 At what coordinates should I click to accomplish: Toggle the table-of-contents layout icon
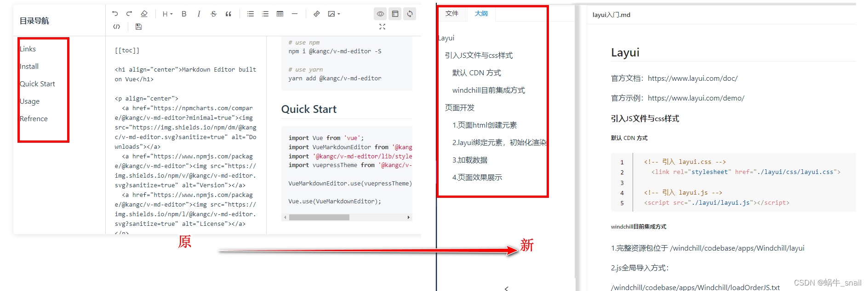click(395, 14)
